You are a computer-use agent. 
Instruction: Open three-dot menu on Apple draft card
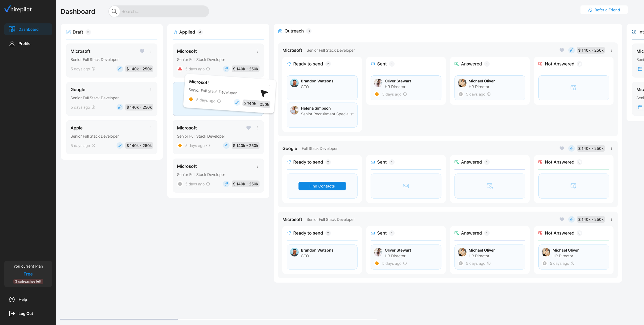151,128
